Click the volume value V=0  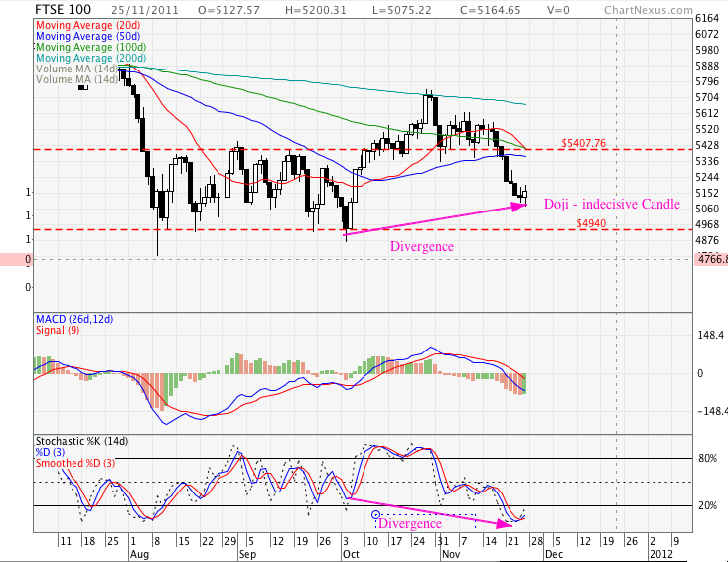tap(558, 10)
